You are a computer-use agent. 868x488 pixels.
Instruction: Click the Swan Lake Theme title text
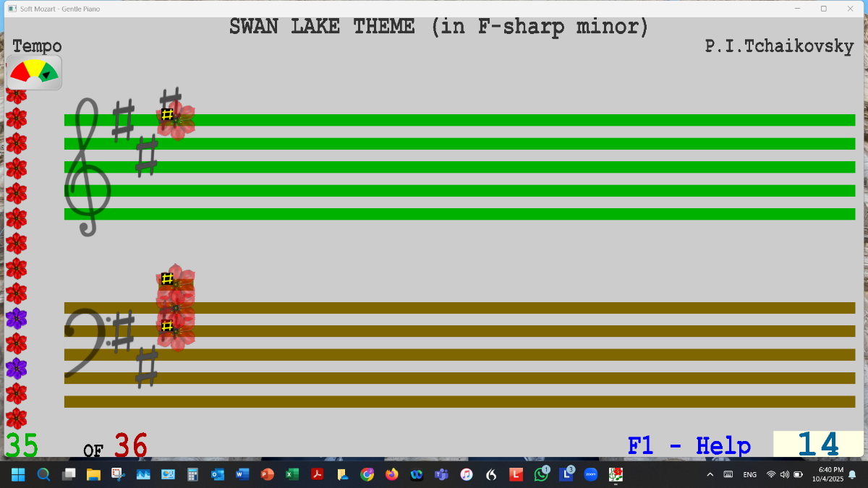438,27
